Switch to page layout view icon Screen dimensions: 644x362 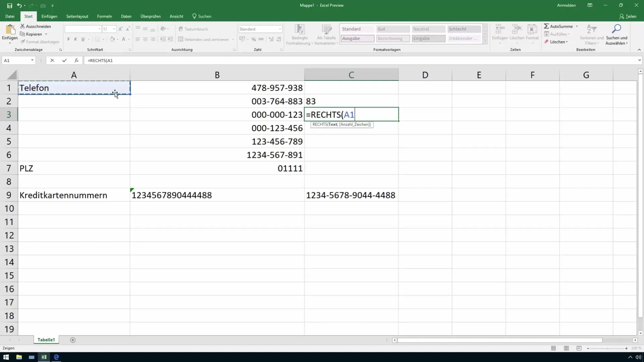point(566,348)
